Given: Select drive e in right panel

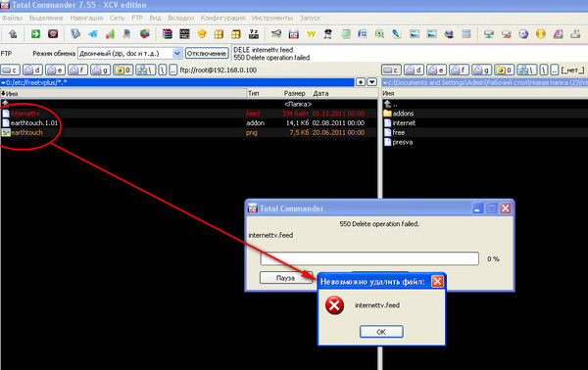Looking at the screenshot, I should click(x=436, y=70).
